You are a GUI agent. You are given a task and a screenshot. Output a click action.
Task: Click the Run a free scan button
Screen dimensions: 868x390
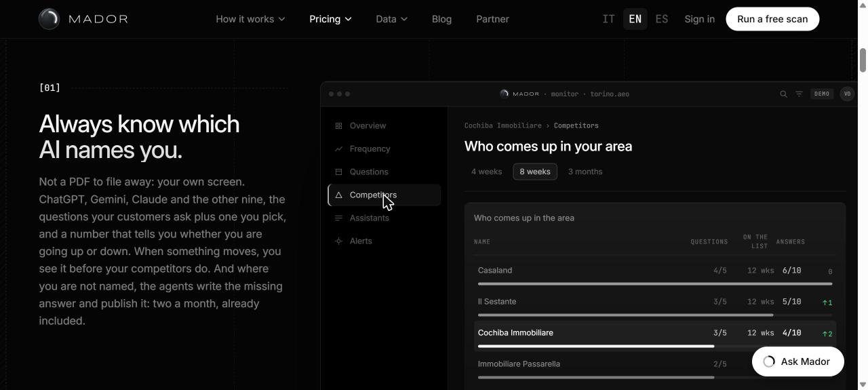pyautogui.click(x=772, y=19)
